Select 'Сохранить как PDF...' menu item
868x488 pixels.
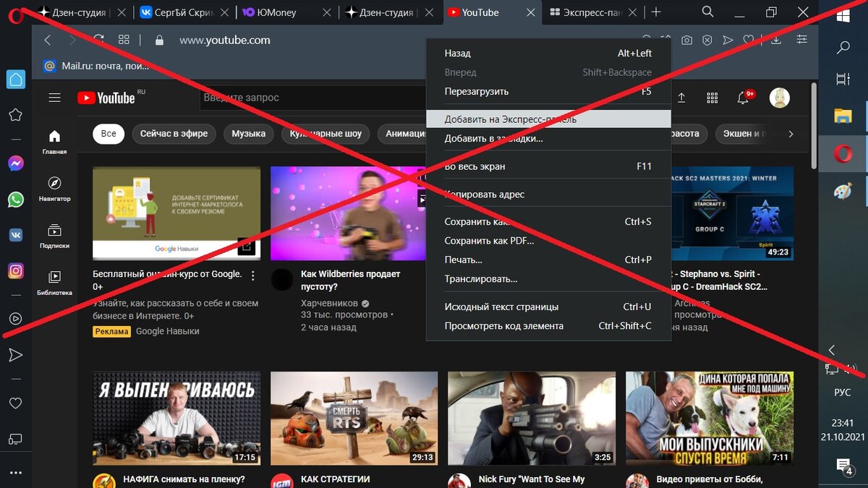tap(548, 241)
